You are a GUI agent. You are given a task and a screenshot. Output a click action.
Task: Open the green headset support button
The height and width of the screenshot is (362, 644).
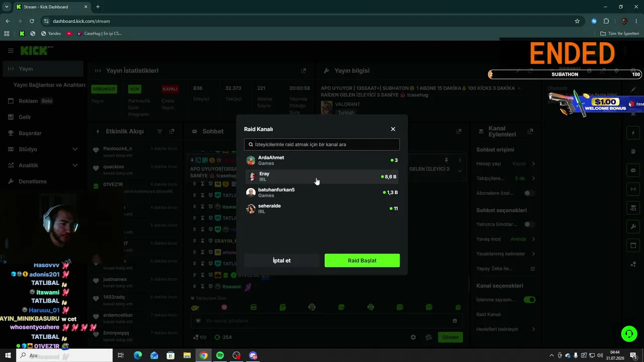coord(628,333)
